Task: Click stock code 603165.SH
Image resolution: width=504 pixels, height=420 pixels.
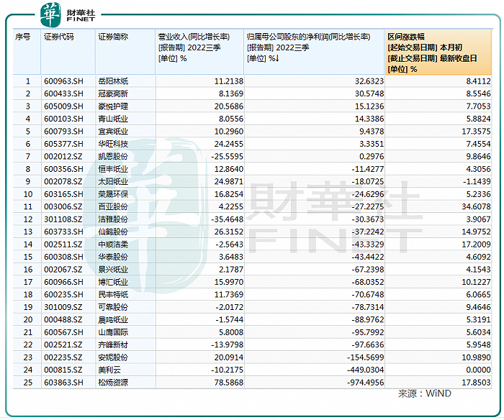Action: [63, 194]
